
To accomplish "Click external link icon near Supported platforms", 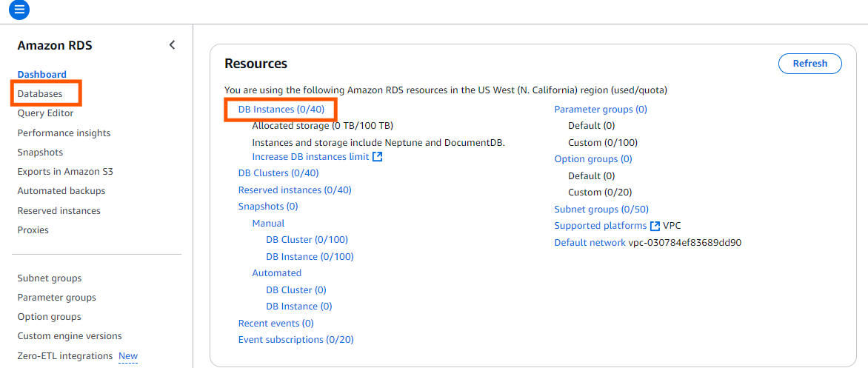I will coord(655,226).
